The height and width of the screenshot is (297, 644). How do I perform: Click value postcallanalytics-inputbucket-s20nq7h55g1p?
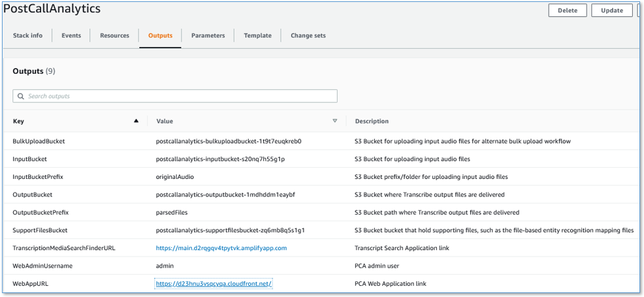pyautogui.click(x=221, y=159)
